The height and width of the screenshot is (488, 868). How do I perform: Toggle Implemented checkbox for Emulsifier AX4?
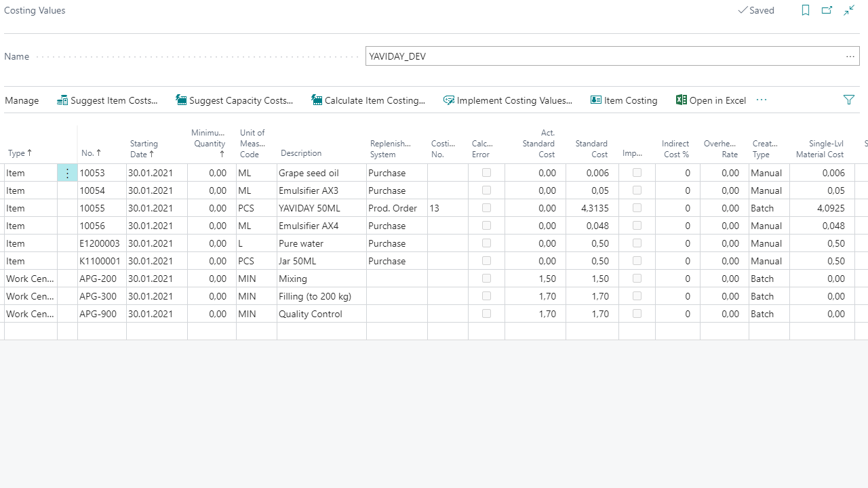click(637, 226)
